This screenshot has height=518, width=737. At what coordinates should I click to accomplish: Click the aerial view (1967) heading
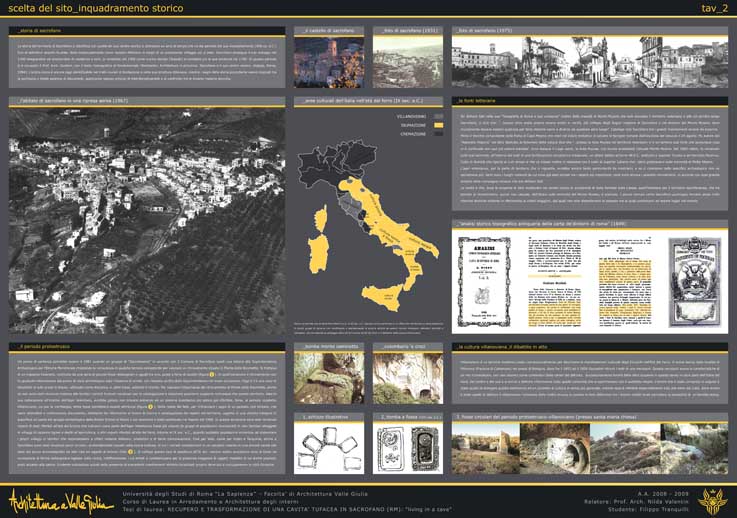(72, 101)
